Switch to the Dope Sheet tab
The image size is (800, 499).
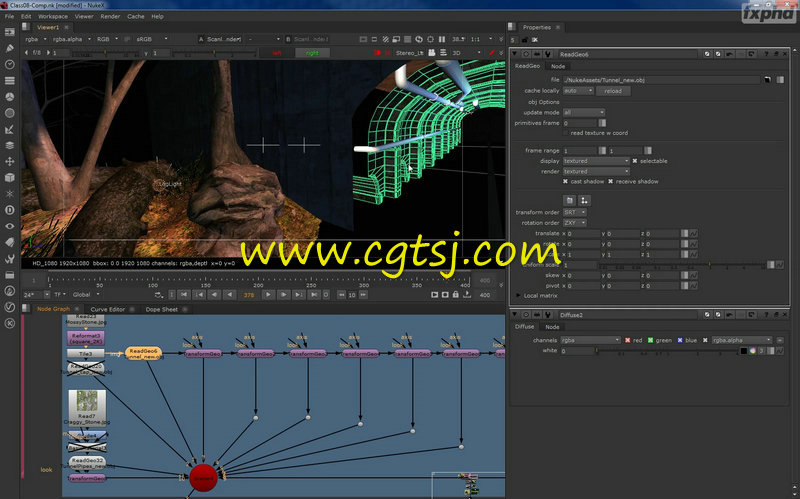162,309
